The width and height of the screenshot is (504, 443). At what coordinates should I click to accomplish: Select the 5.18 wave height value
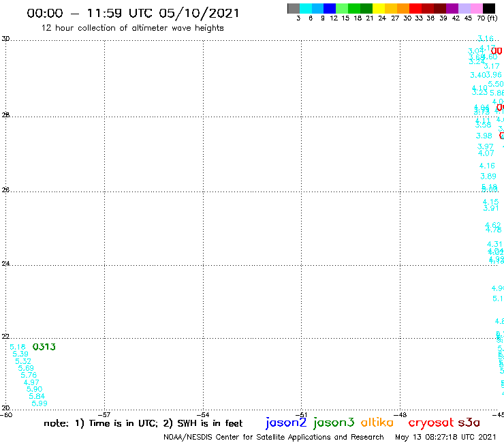pos(18,347)
